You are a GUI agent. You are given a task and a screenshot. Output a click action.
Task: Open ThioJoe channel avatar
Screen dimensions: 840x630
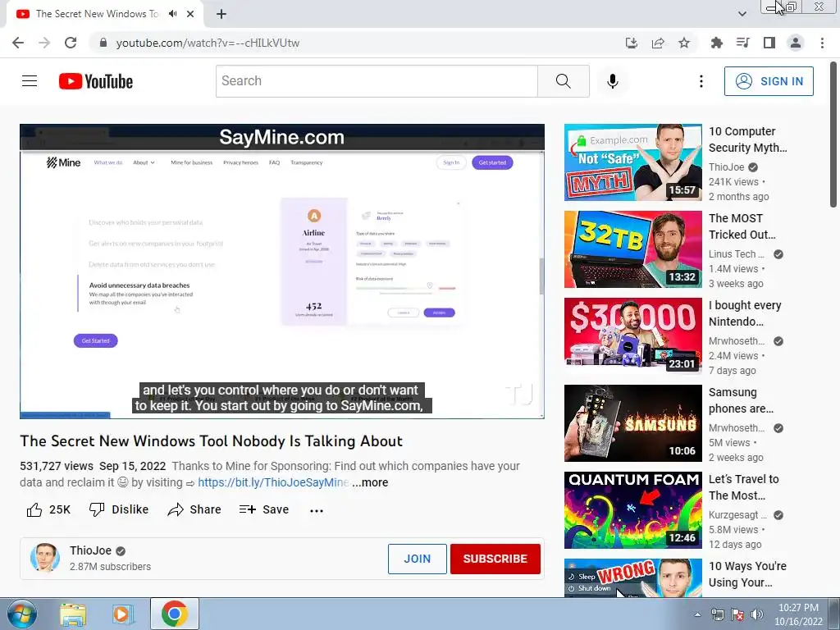(45, 558)
